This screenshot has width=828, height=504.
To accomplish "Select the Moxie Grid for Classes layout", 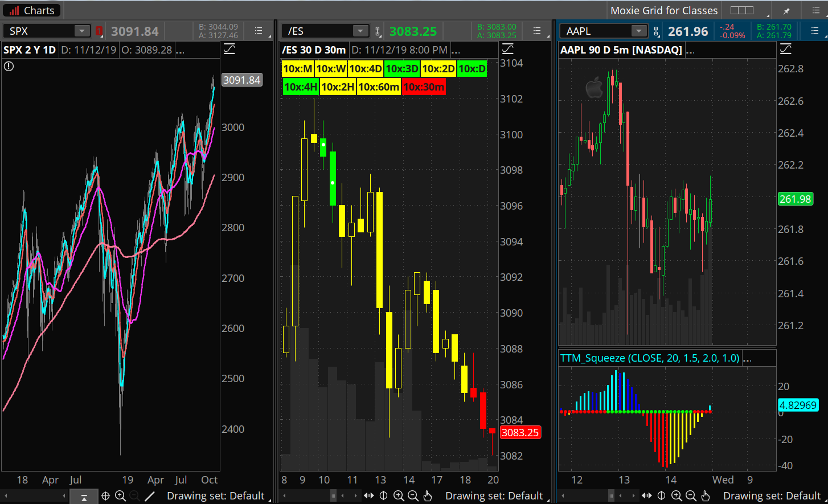I will pos(664,10).
